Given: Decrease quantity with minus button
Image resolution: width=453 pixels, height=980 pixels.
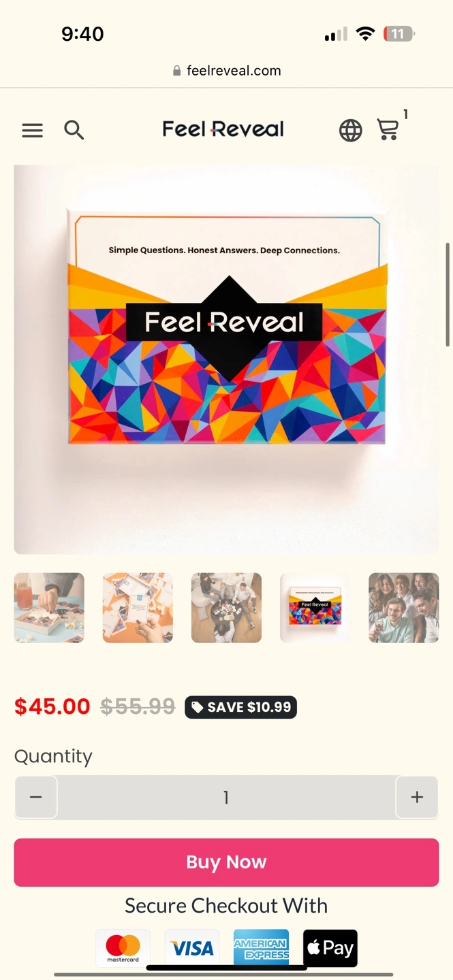Looking at the screenshot, I should [36, 797].
